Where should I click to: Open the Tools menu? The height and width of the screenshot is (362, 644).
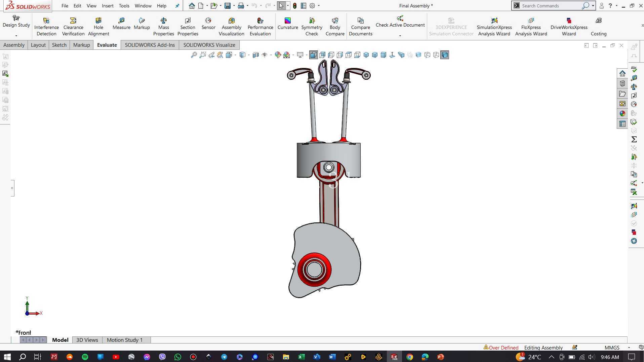pyautogui.click(x=124, y=6)
